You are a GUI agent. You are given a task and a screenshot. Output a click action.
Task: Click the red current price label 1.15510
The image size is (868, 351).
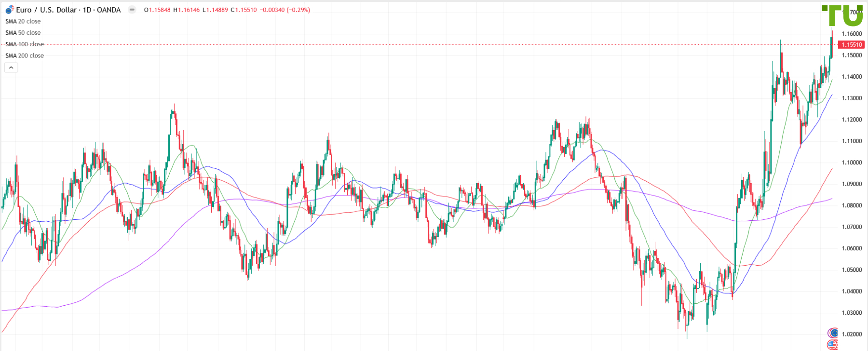[x=851, y=44]
